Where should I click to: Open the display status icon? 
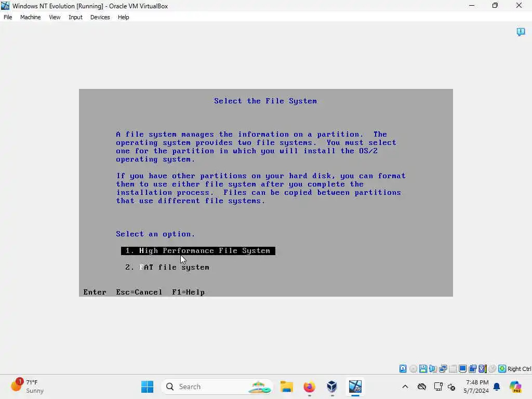point(462,369)
